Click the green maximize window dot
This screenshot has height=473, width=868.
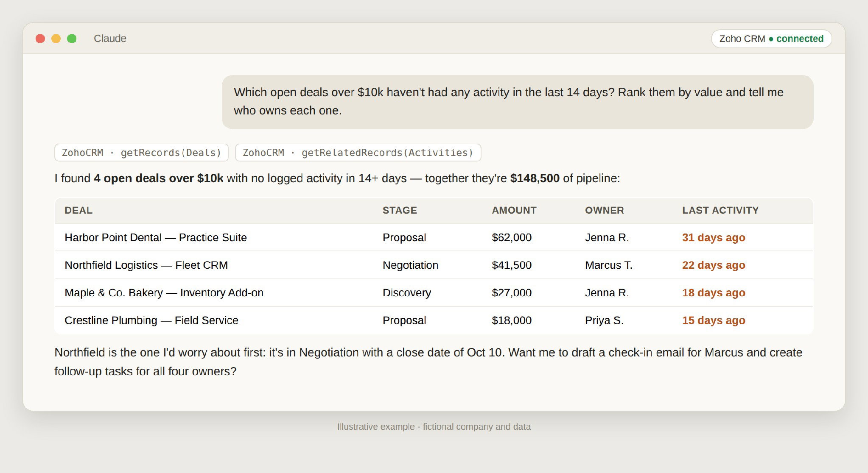tap(72, 39)
